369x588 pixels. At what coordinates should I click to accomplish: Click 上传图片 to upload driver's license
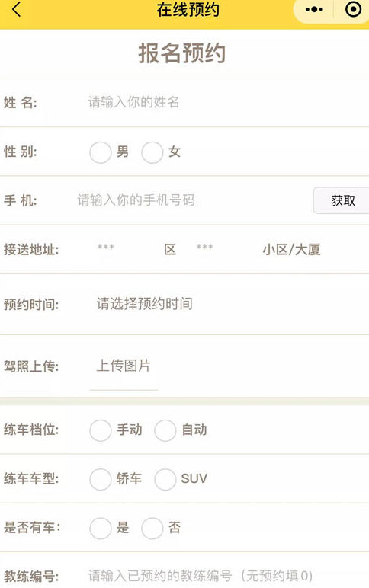click(124, 366)
